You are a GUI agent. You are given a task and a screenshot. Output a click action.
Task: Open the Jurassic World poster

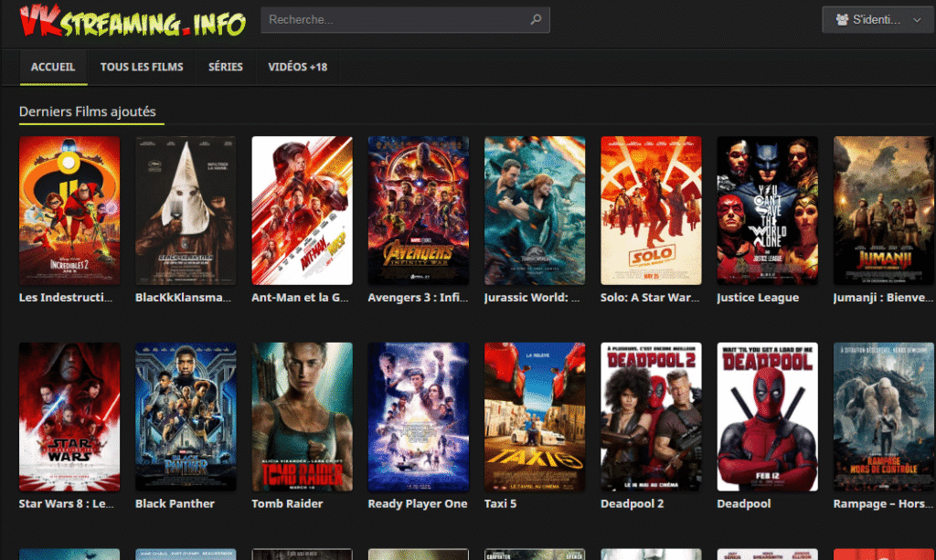(535, 210)
